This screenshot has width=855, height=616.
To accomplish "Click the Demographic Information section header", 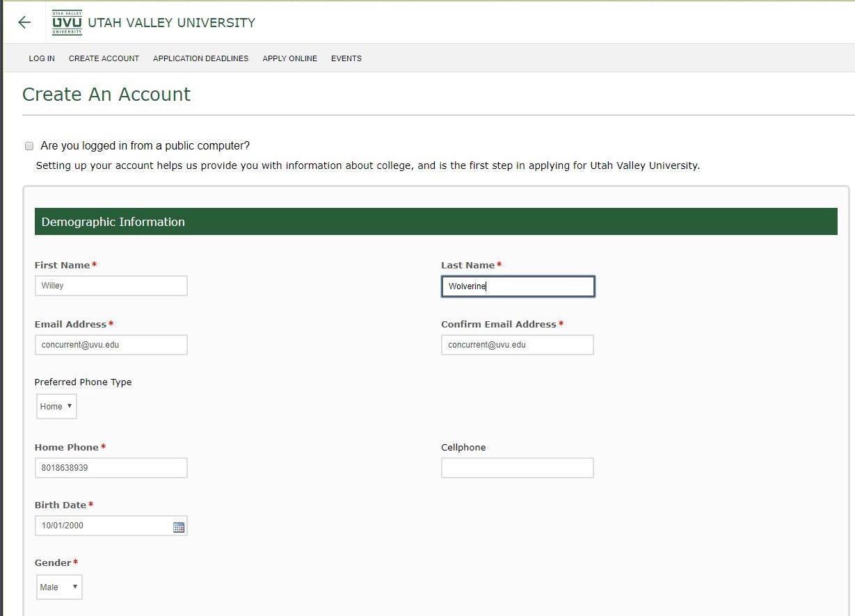I will tap(436, 222).
